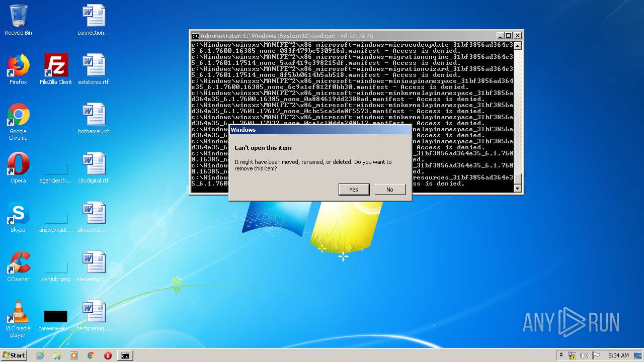This screenshot has height=362, width=644.
Task: Click No in the Windows dialog
Action: [390, 190]
